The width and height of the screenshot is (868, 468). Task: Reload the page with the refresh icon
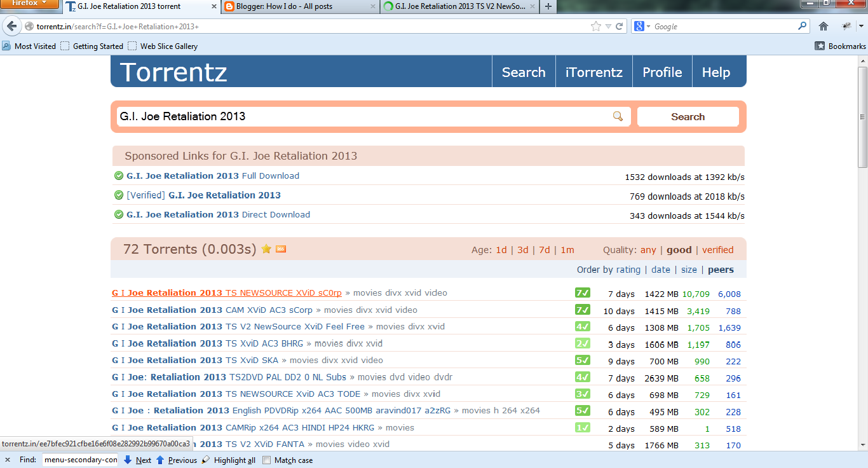[x=620, y=27]
